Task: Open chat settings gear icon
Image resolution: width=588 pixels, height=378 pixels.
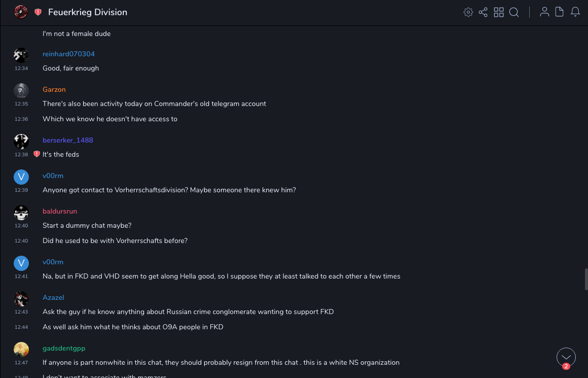Action: point(468,12)
